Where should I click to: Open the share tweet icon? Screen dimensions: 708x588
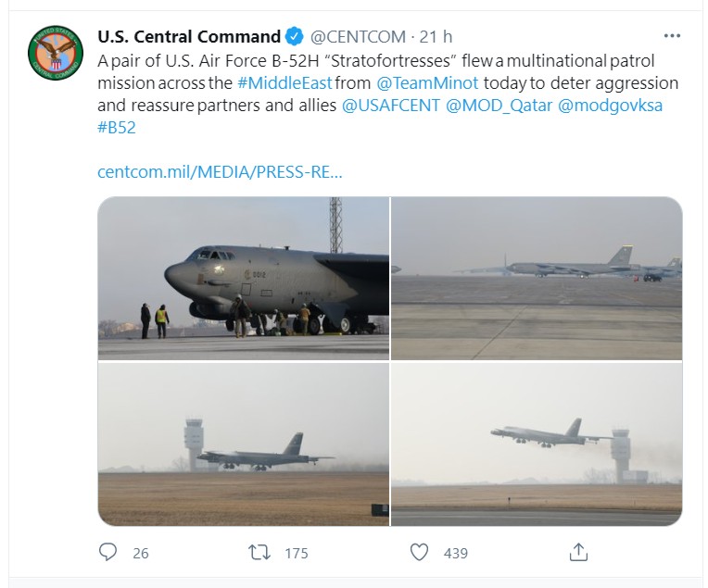tap(577, 553)
